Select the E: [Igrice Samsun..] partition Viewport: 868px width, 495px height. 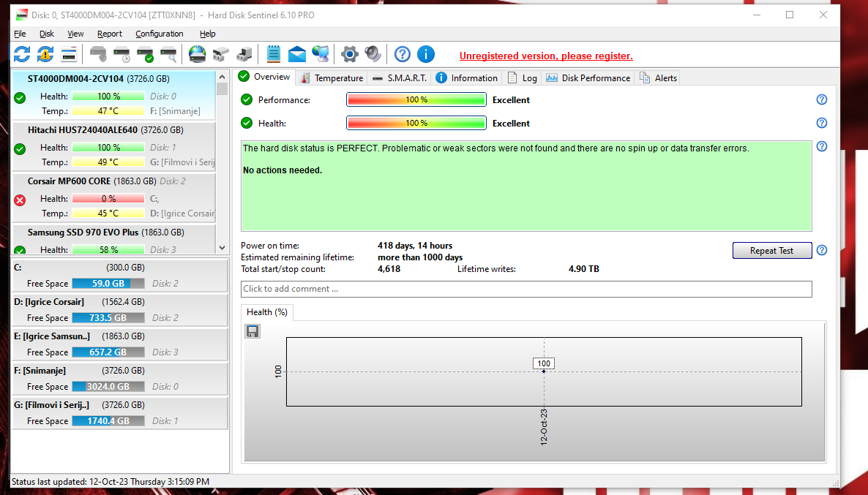coord(119,344)
